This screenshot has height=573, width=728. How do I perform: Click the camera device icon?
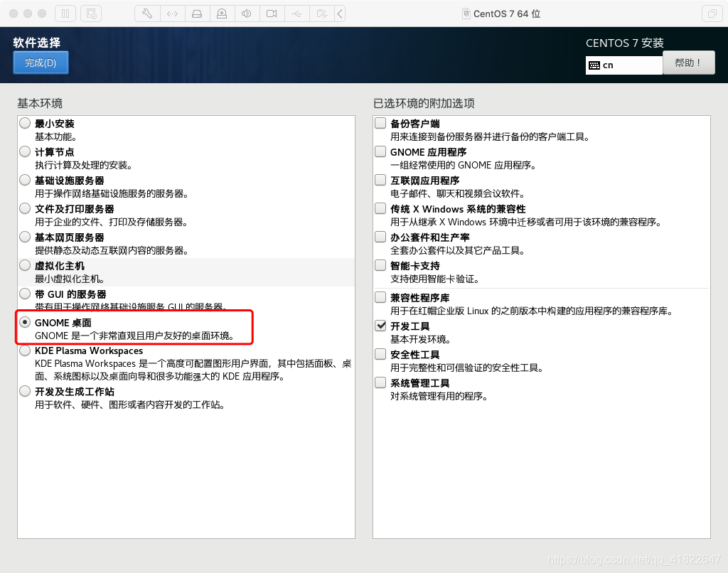(272, 14)
